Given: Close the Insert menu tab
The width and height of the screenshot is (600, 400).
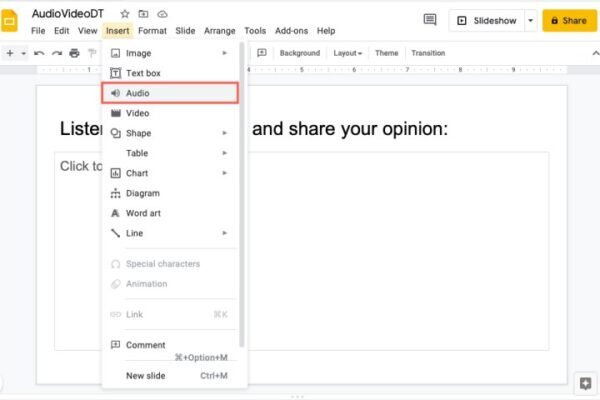Looking at the screenshot, I should pos(117,31).
